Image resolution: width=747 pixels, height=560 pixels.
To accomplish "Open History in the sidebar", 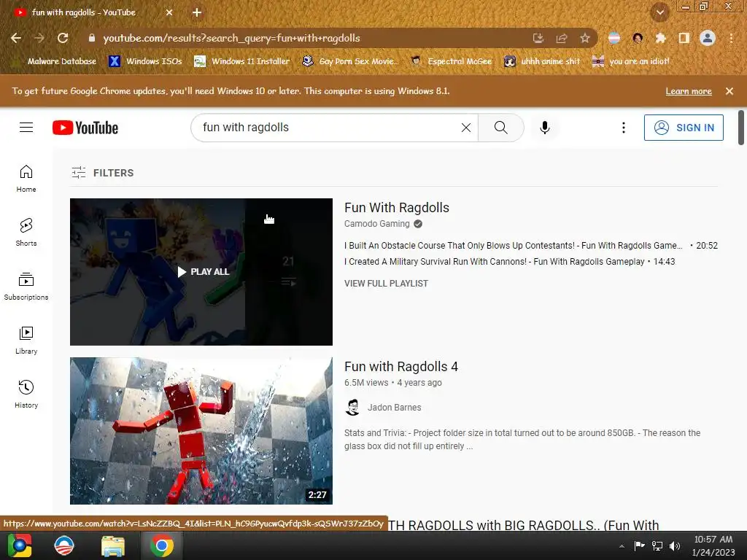I will click(26, 394).
